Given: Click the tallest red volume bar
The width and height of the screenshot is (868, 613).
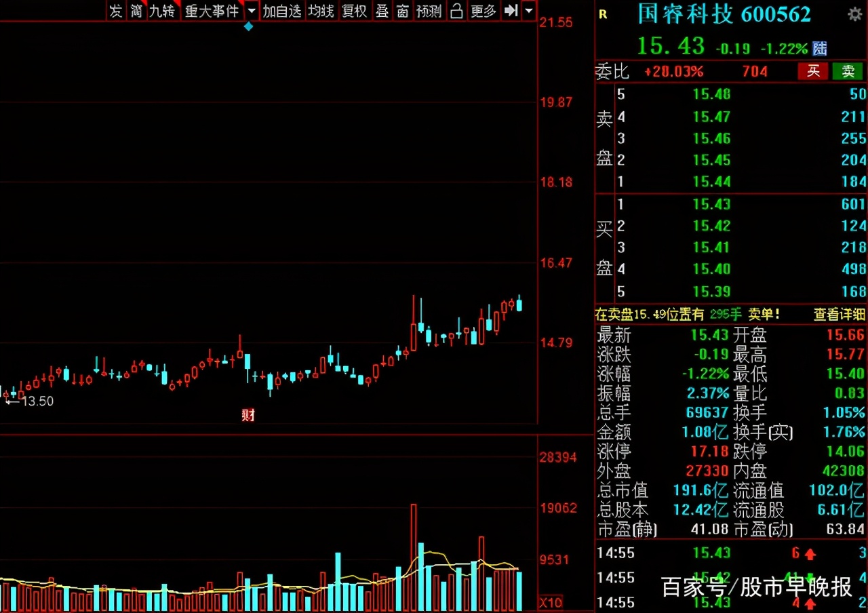Looking at the screenshot, I should pyautogui.click(x=413, y=557).
